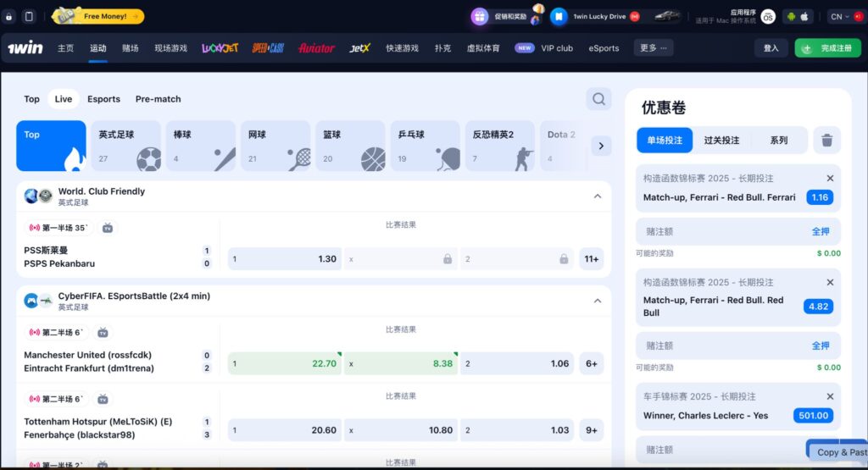
Task: Click 全押 for Ferrari 1.16 bet
Action: click(x=821, y=232)
